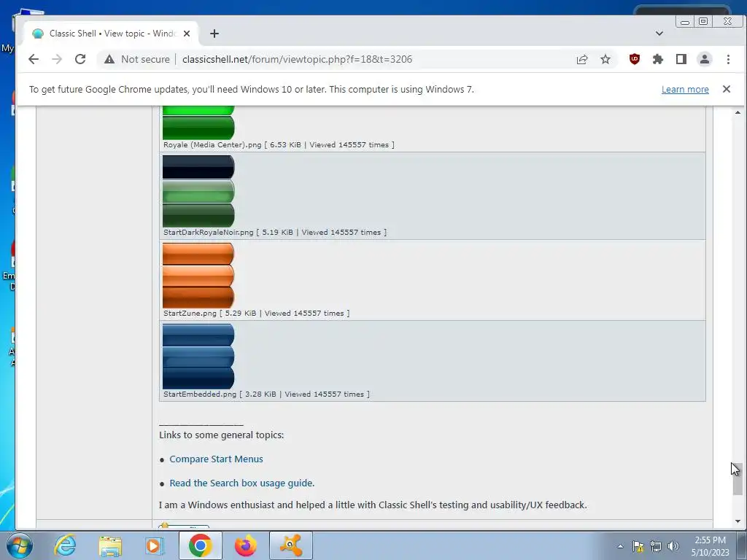Viewport: 747px width, 560px height.
Task: Click the StartDarkRoyaleNoir.png file name text
Action: pos(208,232)
